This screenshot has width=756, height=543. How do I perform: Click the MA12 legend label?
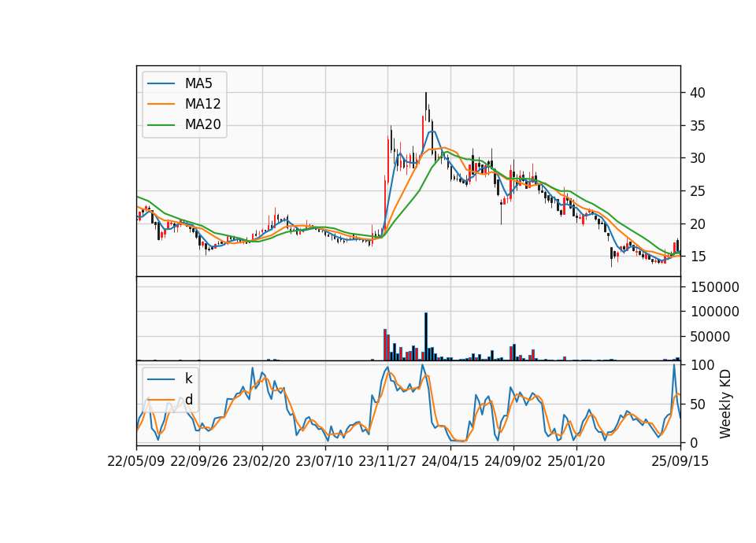click(x=202, y=104)
